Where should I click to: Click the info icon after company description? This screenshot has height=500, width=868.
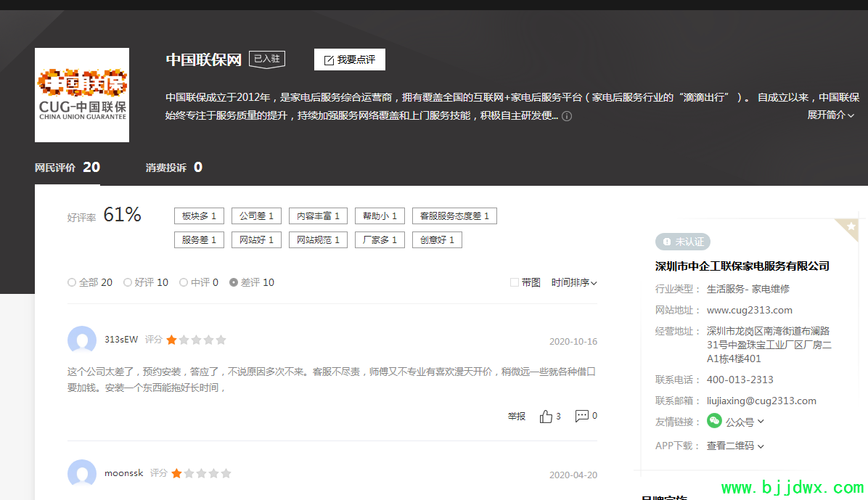567,116
